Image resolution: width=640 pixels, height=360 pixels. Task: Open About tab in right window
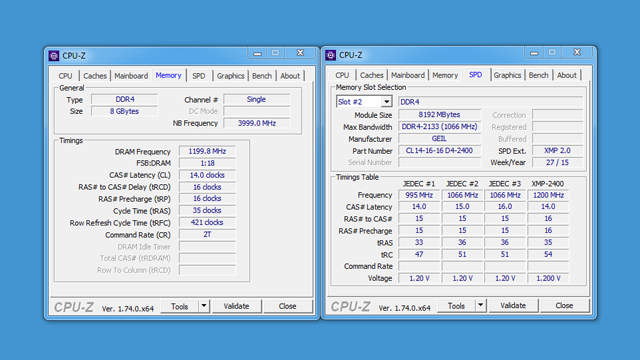567,75
